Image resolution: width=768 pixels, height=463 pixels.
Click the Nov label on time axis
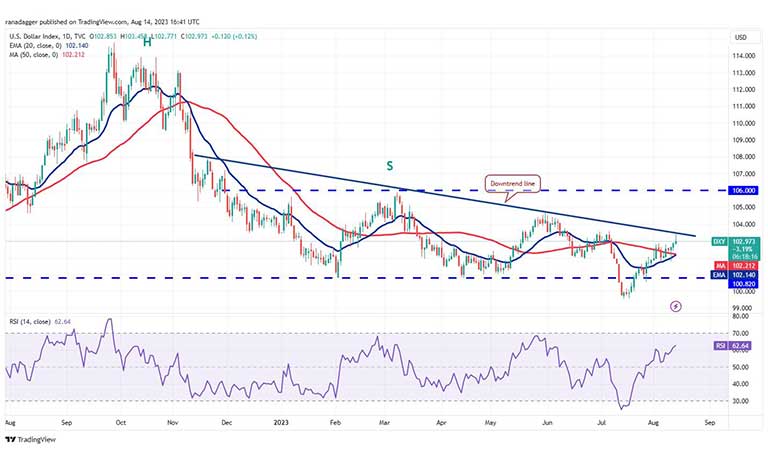click(172, 422)
